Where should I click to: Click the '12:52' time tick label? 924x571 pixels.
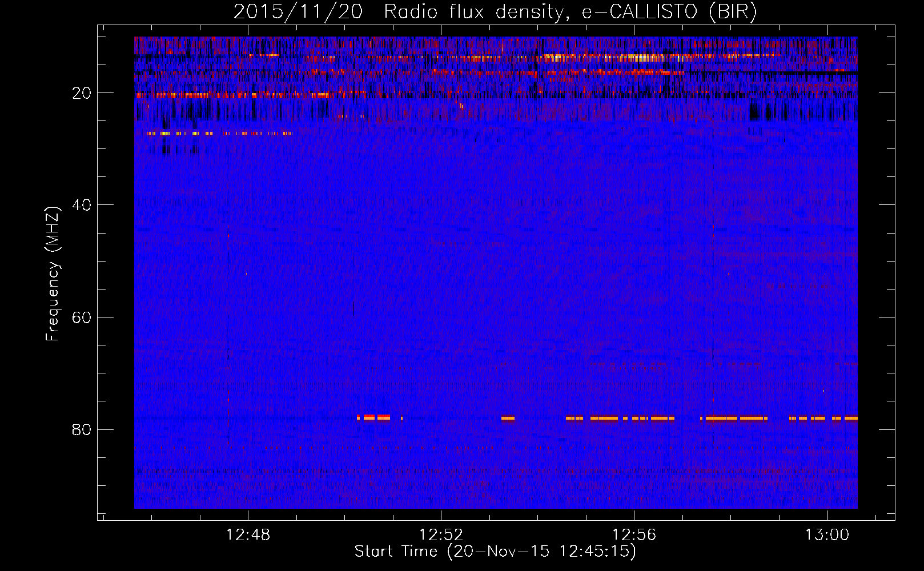[x=441, y=535]
